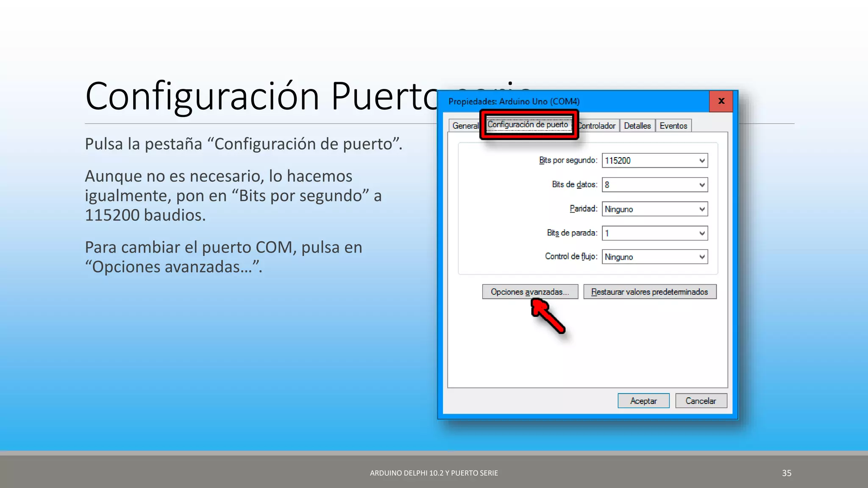Screen dimensions: 868x488
Task: Click the slide number 35
Action: (x=787, y=473)
